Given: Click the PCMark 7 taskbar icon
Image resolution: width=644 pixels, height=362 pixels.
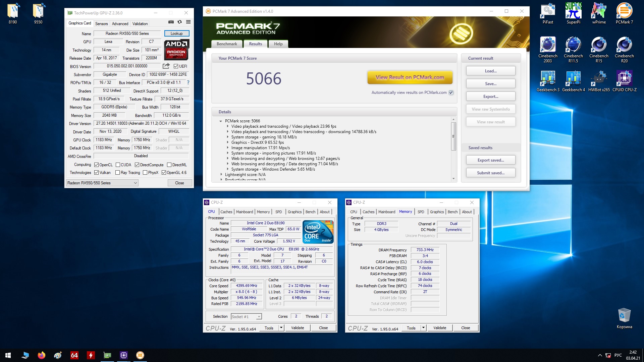Looking at the screenshot, I should (140, 355).
